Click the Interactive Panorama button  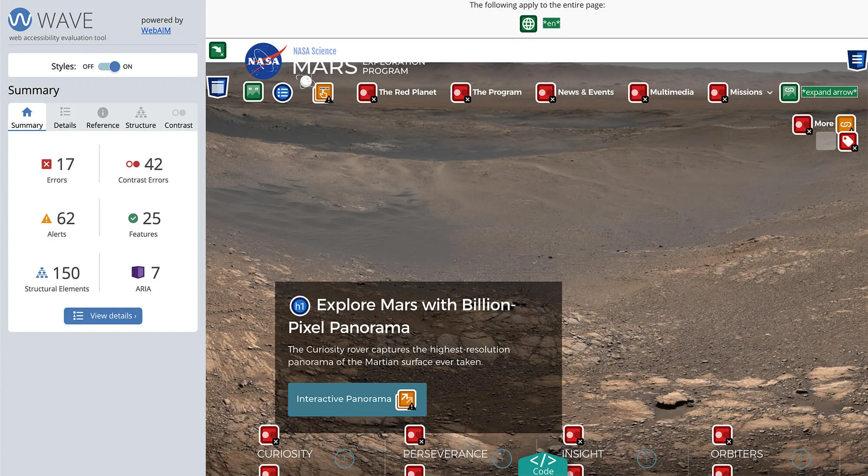357,400
